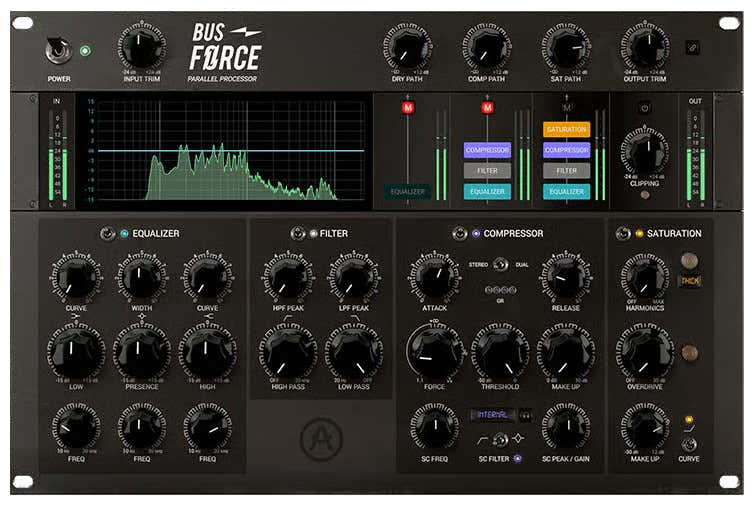The width and height of the screenshot is (754, 506).
Task: Click the compressor Release knob
Action: click(x=566, y=278)
